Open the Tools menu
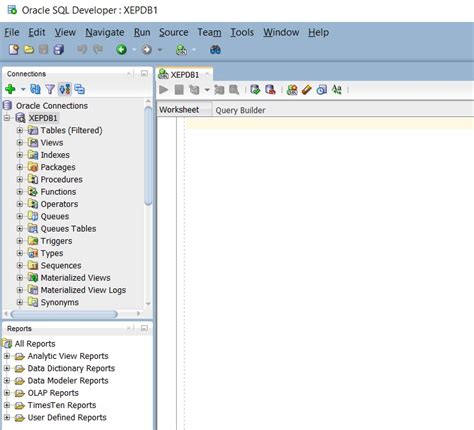Viewport: 474px width, 430px height. [x=242, y=32]
